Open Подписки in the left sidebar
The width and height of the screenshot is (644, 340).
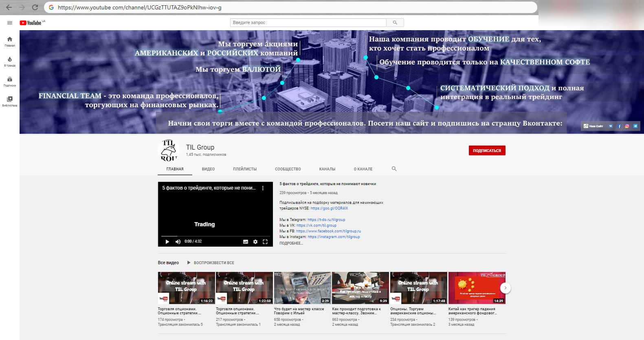(x=10, y=82)
